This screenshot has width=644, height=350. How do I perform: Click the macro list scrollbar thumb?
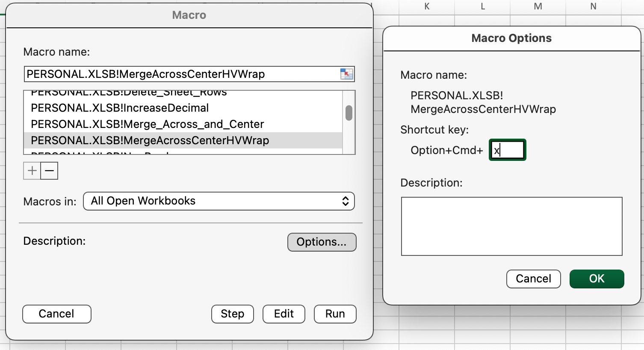[x=349, y=113]
